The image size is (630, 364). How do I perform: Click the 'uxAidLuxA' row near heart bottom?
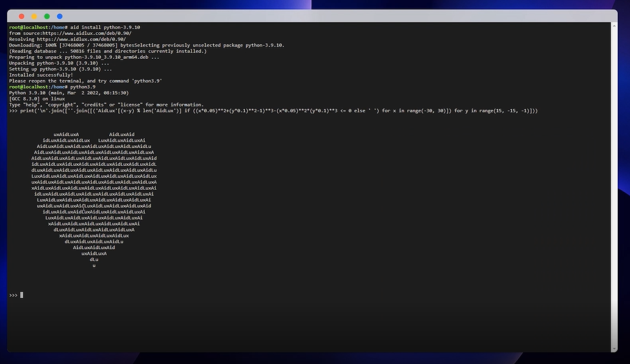(x=94, y=254)
